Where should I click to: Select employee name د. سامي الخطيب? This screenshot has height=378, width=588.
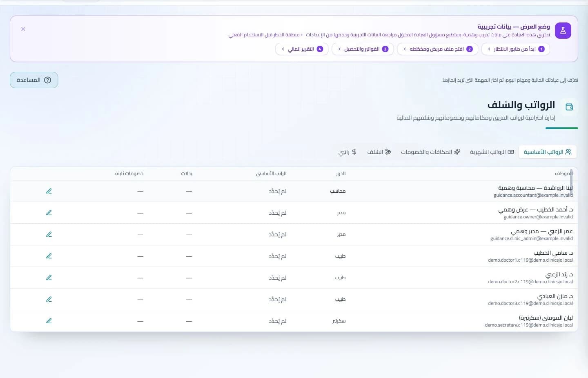pyautogui.click(x=553, y=253)
